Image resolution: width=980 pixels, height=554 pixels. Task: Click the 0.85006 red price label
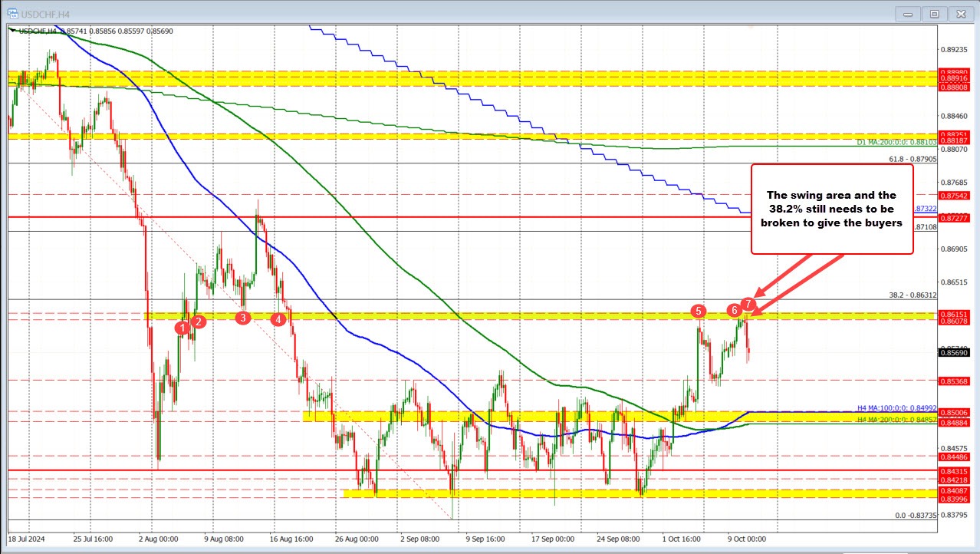(955, 412)
